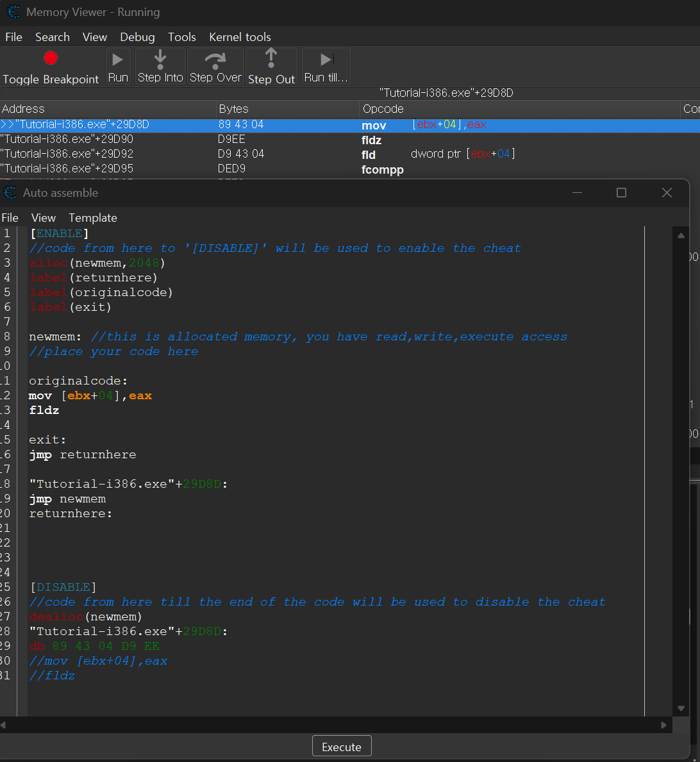Open the Kernel tools menu
The width and height of the screenshot is (700, 762).
(240, 37)
